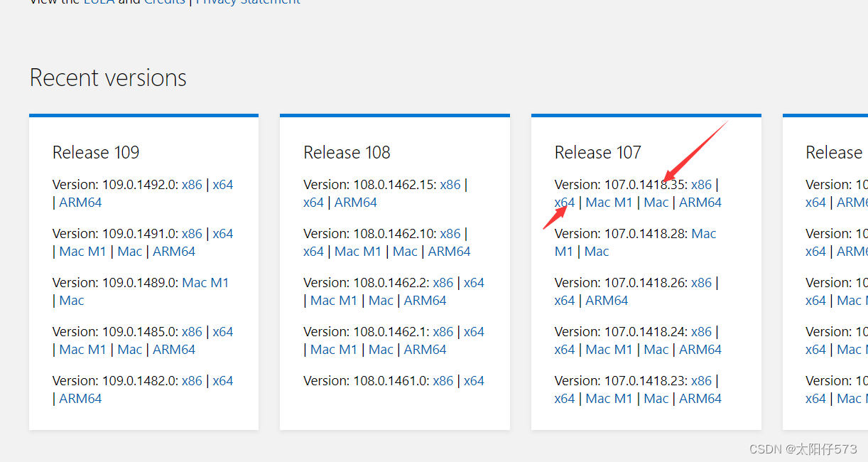Select Mac M1 for version 108.0.1462.10
This screenshot has height=462, width=868.
(x=358, y=252)
